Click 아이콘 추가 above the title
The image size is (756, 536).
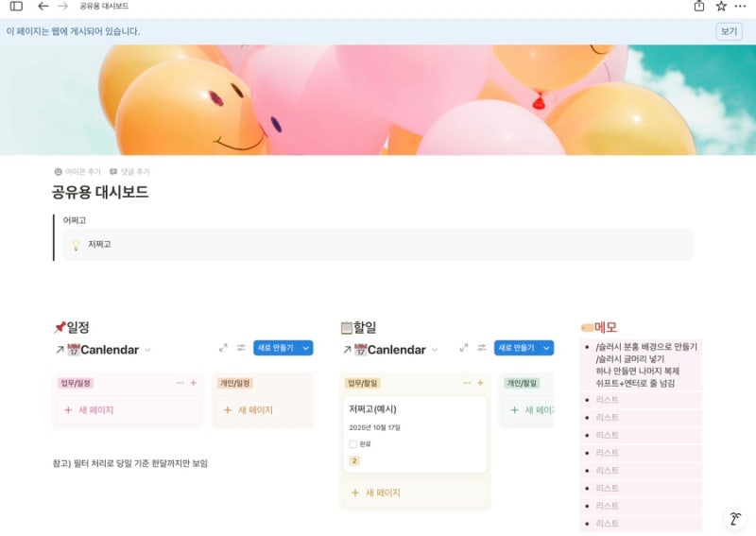tap(77, 172)
